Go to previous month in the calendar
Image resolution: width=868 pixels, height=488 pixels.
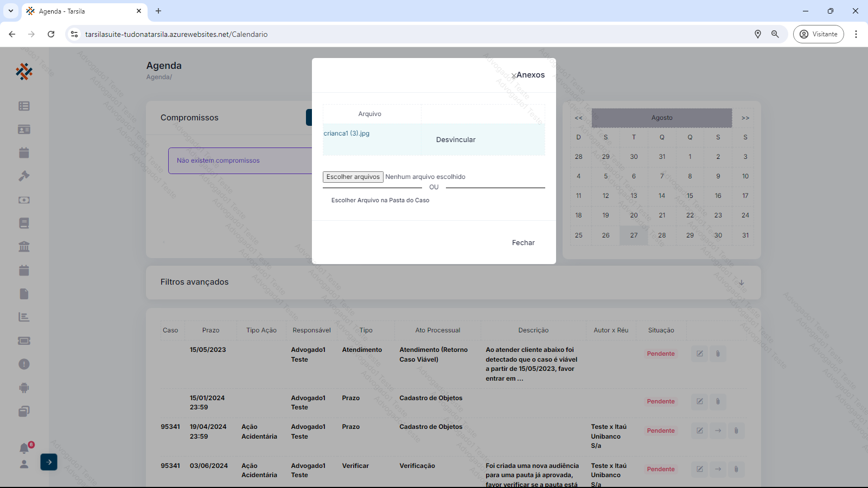(578, 118)
